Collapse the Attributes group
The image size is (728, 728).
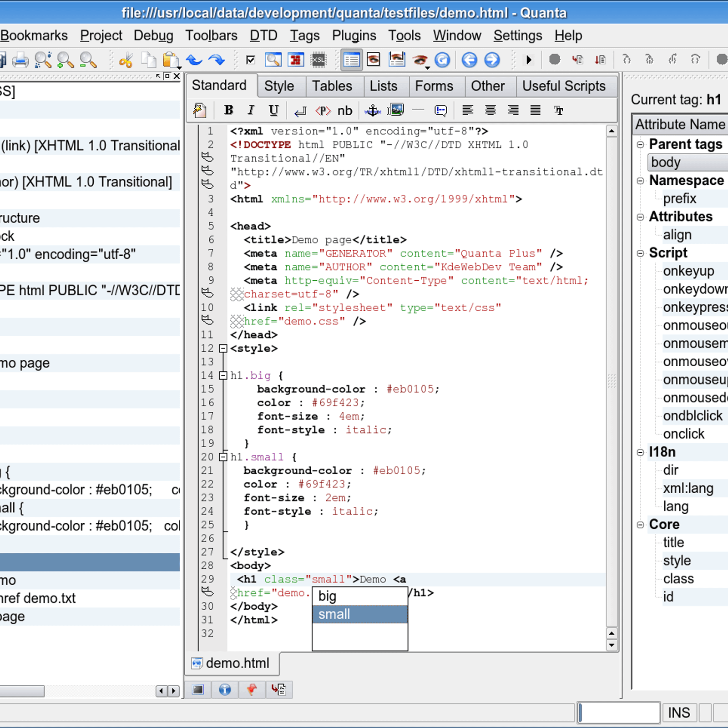[640, 217]
